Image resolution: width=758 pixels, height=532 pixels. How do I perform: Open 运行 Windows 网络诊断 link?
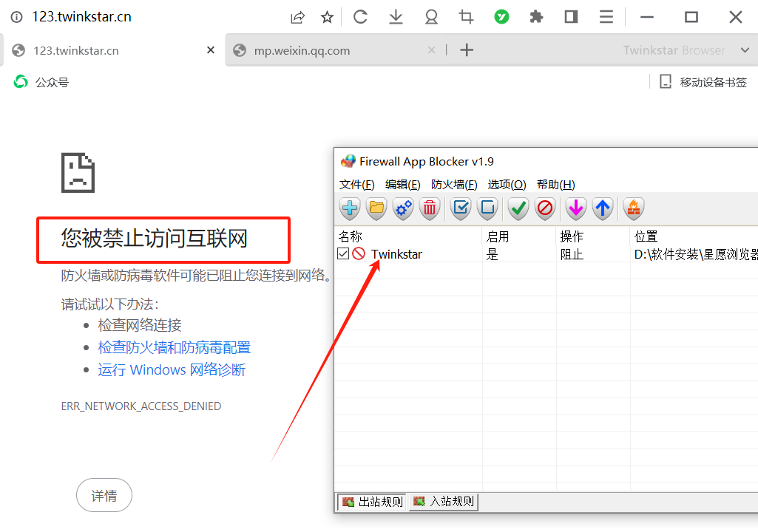[x=172, y=369]
